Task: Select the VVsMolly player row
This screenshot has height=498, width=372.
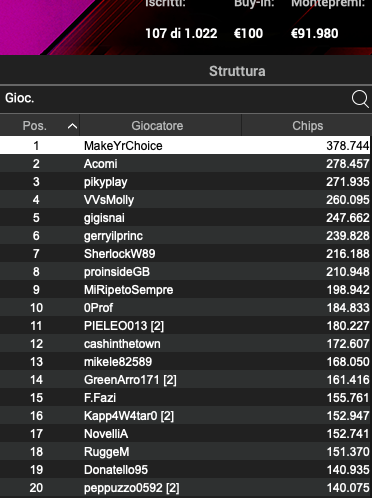Action: point(185,199)
